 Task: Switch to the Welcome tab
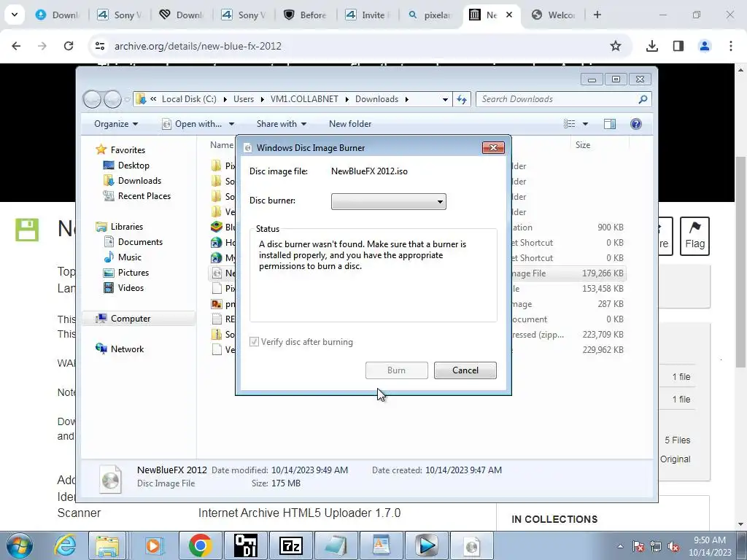tap(554, 15)
